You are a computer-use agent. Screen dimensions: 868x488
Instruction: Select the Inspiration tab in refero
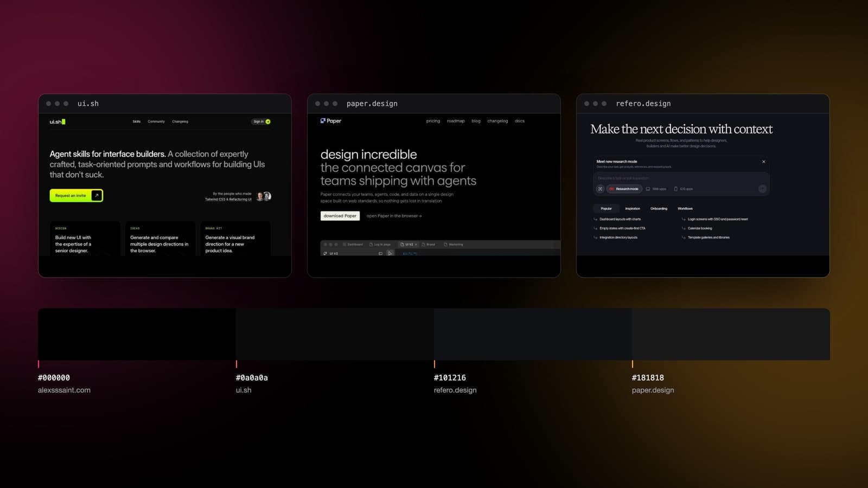tap(633, 208)
